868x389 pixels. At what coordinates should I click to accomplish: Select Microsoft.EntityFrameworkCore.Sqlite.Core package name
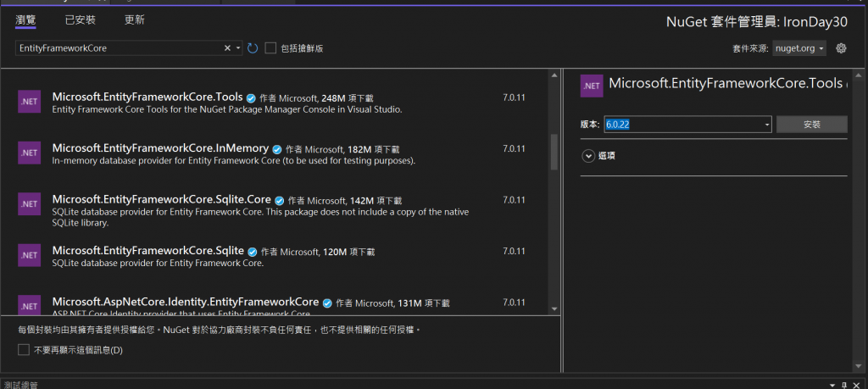pyautogui.click(x=162, y=199)
